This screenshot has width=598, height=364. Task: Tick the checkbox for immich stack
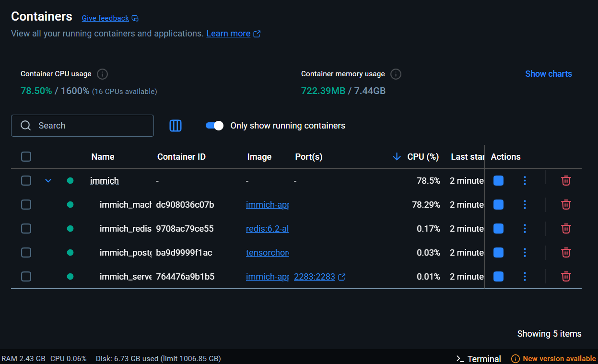(26, 181)
